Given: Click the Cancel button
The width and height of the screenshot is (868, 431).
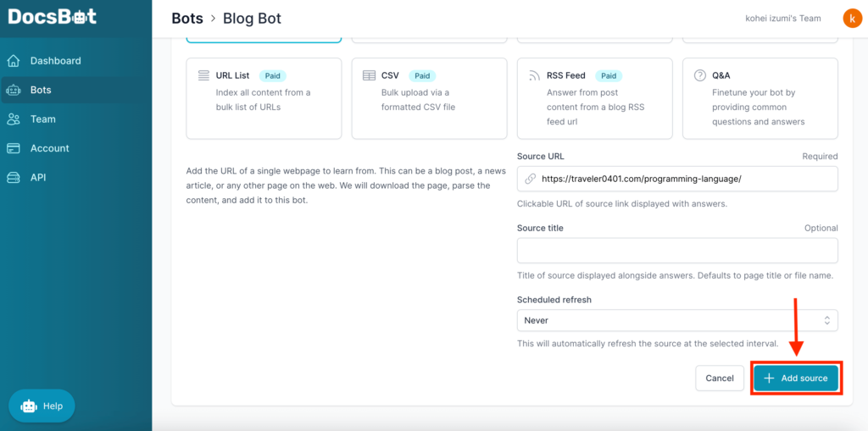Looking at the screenshot, I should tap(720, 379).
